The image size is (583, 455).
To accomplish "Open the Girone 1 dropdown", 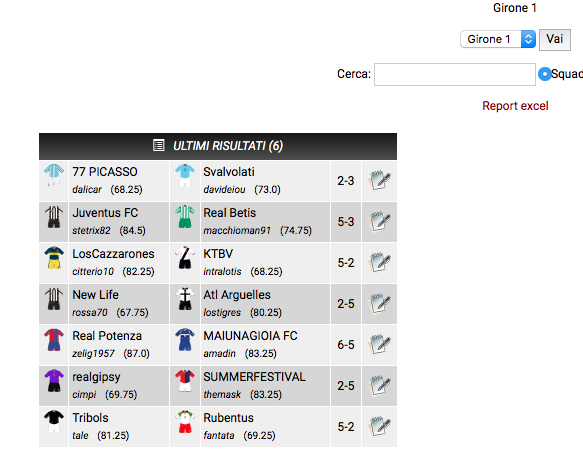I will click(498, 39).
